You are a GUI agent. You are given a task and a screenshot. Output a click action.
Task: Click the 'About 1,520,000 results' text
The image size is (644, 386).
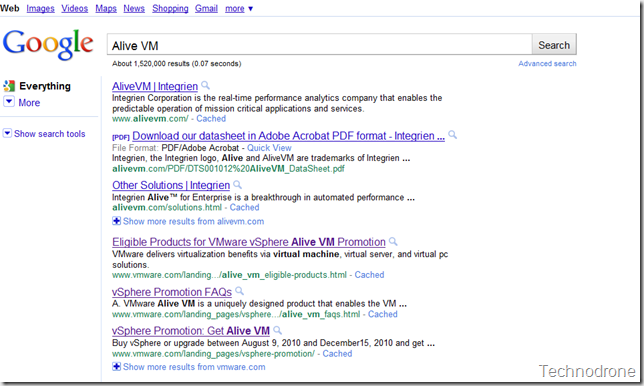[177, 64]
